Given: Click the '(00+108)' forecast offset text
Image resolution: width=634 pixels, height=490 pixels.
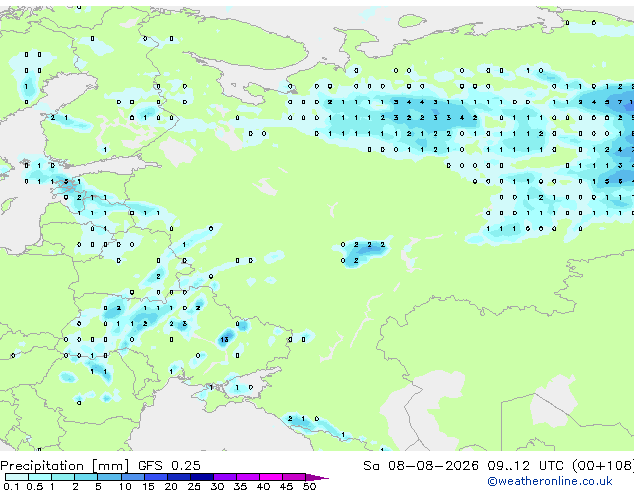Looking at the screenshot, I should (x=603, y=466).
